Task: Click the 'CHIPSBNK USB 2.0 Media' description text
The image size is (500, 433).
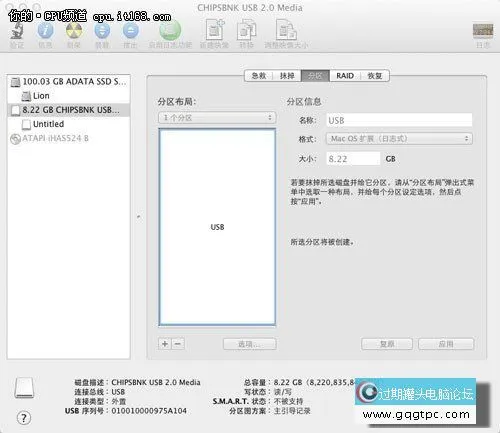Action: (x=156, y=382)
